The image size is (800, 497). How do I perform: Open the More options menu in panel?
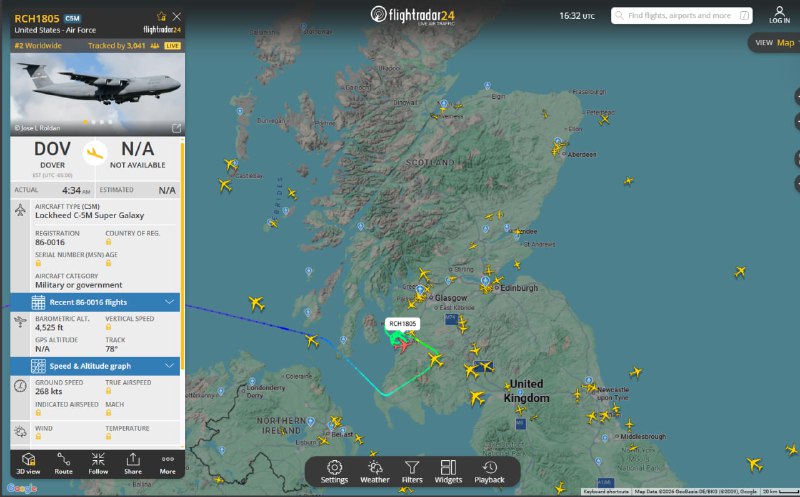[167, 462]
